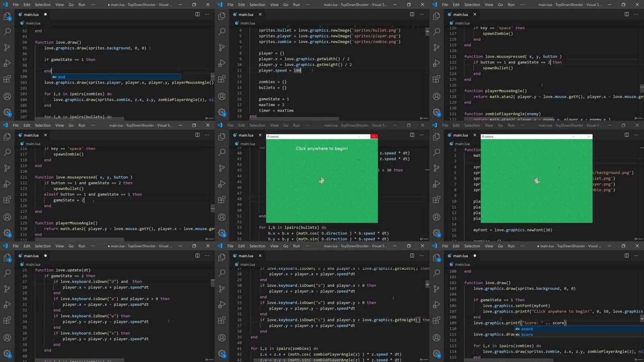Screen dimensions: 644x362
Task: Open Accounts in the top-left VS Code window
Action: click(7, 97)
